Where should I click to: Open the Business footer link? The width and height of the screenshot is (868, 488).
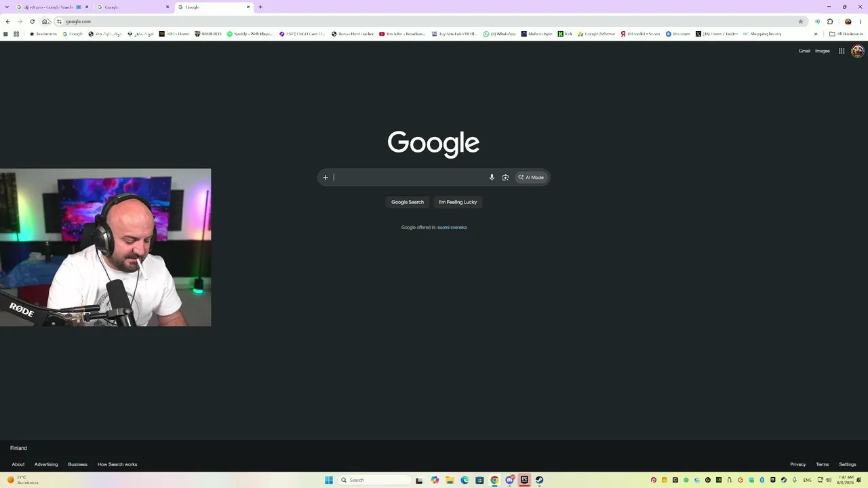[77, 464]
